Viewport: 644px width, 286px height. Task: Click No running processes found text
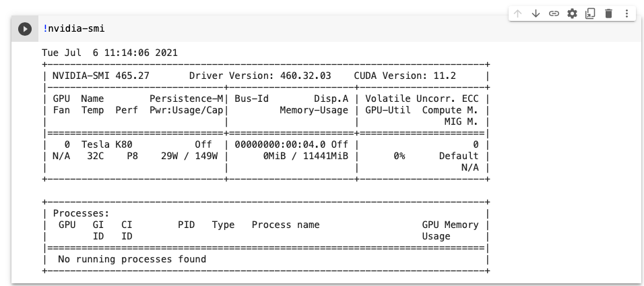click(x=132, y=259)
